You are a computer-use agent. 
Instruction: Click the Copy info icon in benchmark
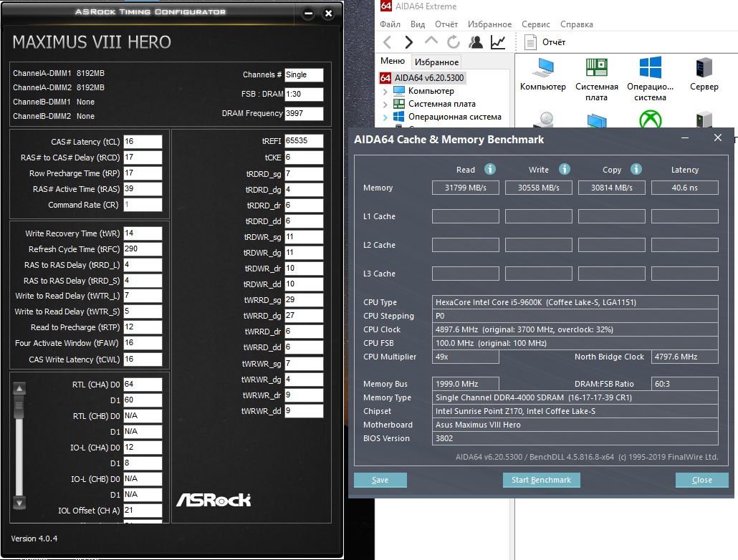tap(636, 169)
